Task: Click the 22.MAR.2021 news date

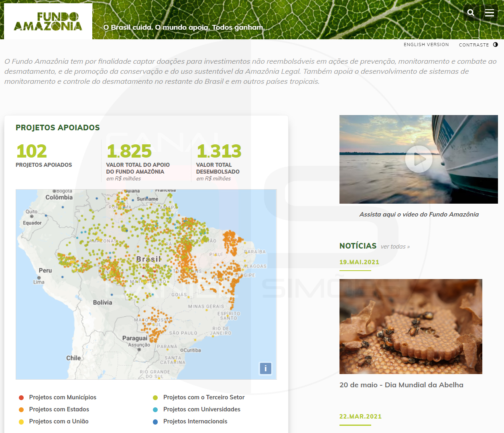Action: [x=360, y=416]
